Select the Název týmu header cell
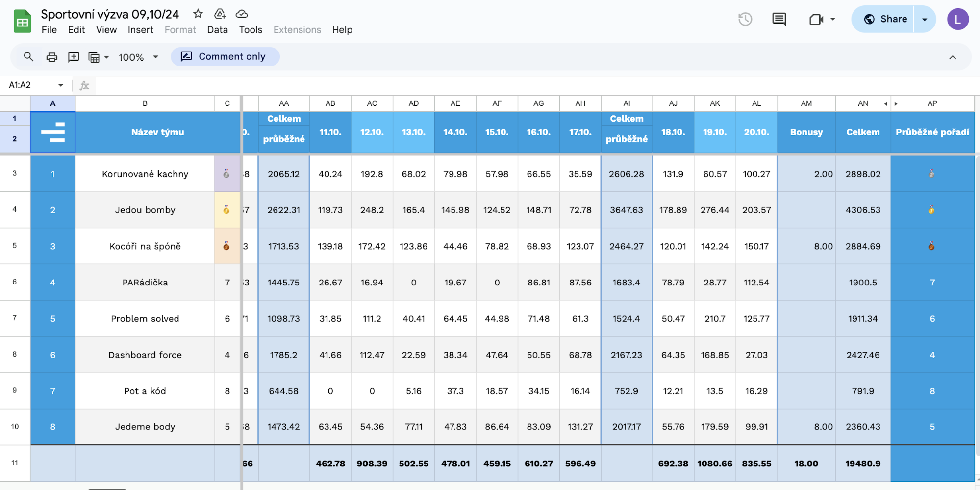This screenshot has height=490, width=980. coord(157,132)
